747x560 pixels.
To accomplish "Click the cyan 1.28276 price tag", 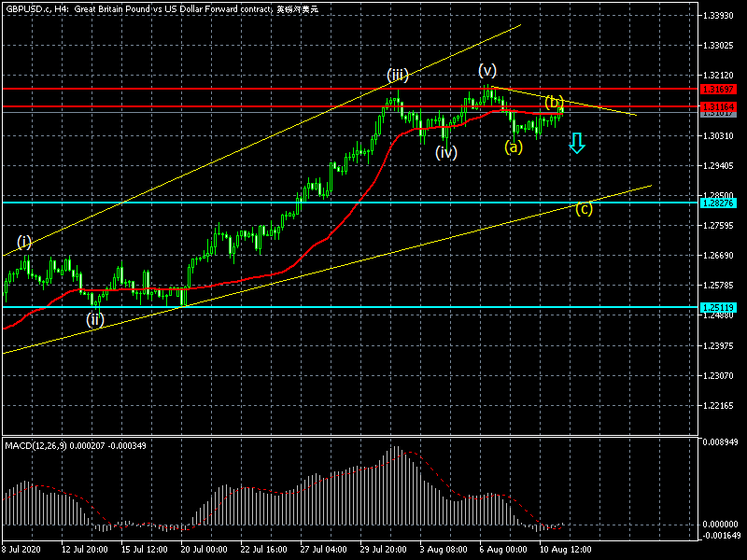I will [x=718, y=203].
